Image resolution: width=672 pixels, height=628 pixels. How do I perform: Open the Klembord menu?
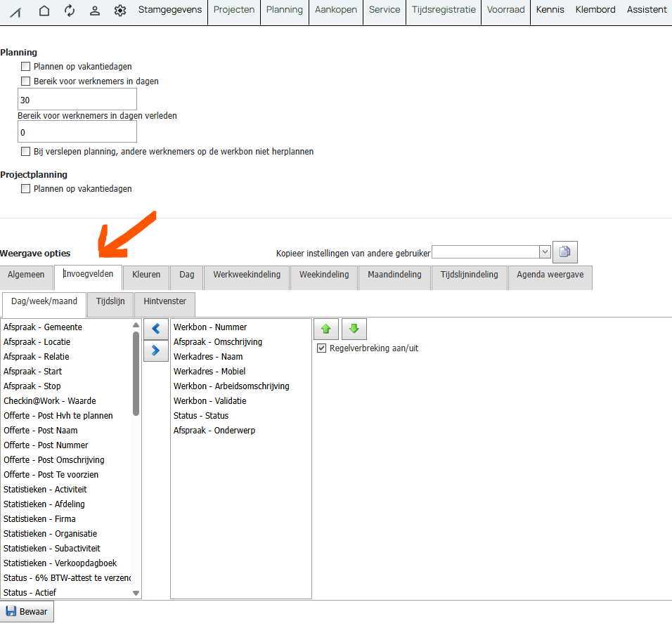[595, 10]
